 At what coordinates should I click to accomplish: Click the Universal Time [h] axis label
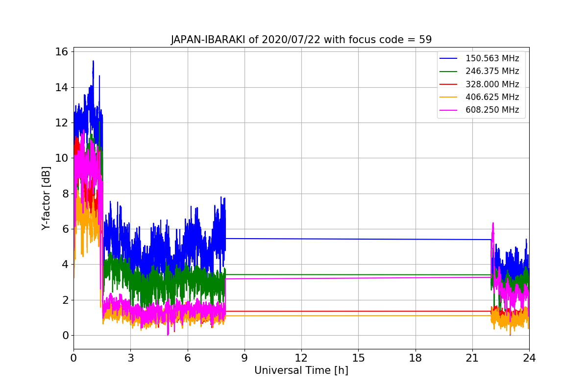301,371
